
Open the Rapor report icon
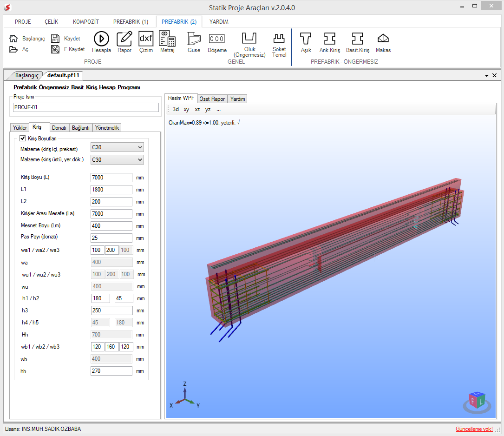tap(124, 39)
